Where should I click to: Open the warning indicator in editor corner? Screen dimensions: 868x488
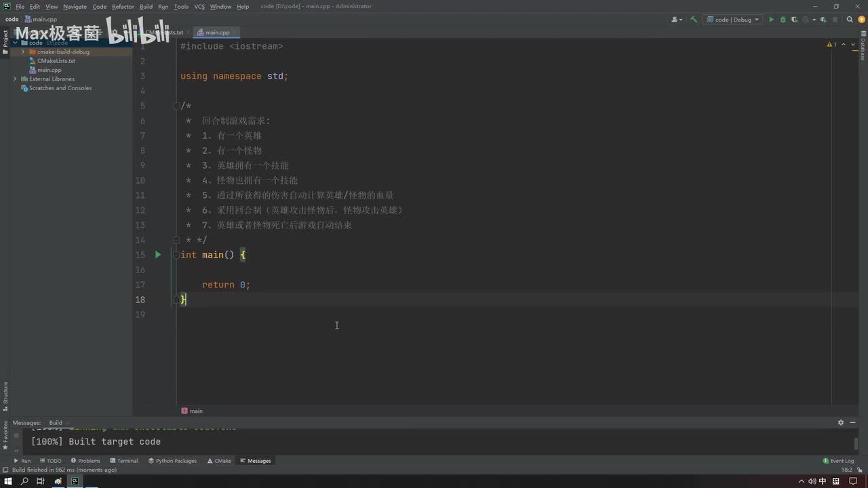point(832,45)
